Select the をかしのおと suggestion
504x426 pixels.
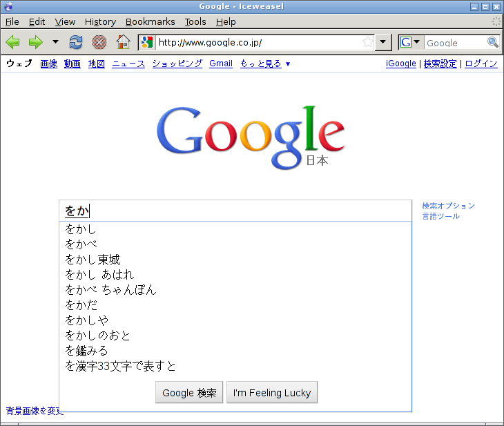[x=235, y=336]
